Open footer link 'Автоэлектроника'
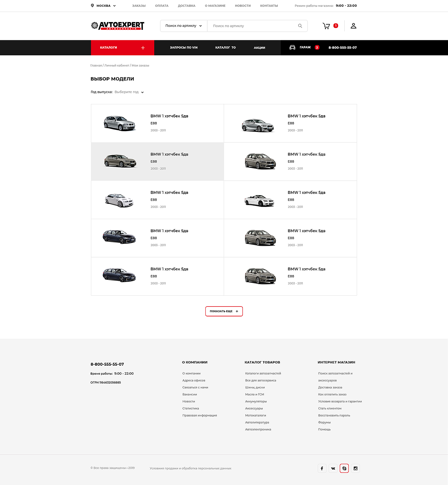This screenshot has width=448, height=485. coord(258,430)
